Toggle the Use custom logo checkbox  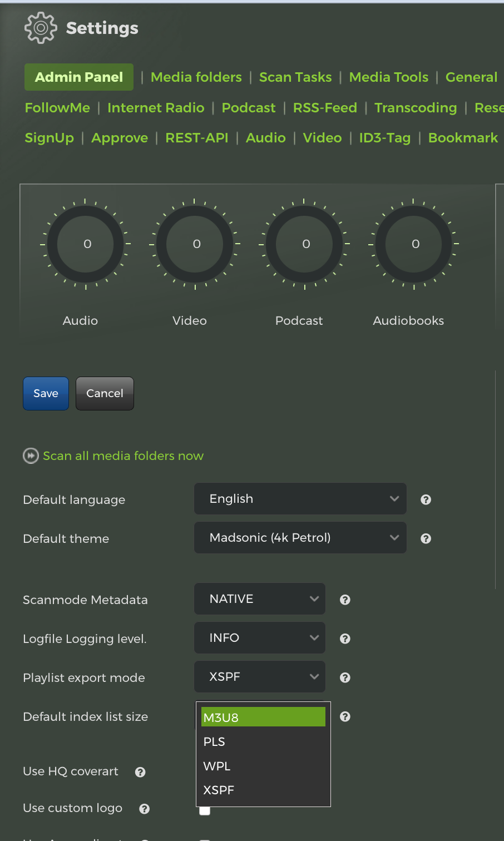(x=205, y=811)
